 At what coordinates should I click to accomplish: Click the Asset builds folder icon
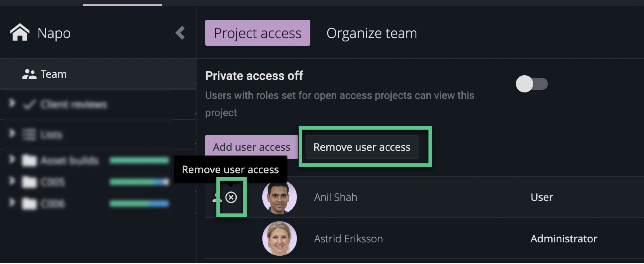[29, 161]
